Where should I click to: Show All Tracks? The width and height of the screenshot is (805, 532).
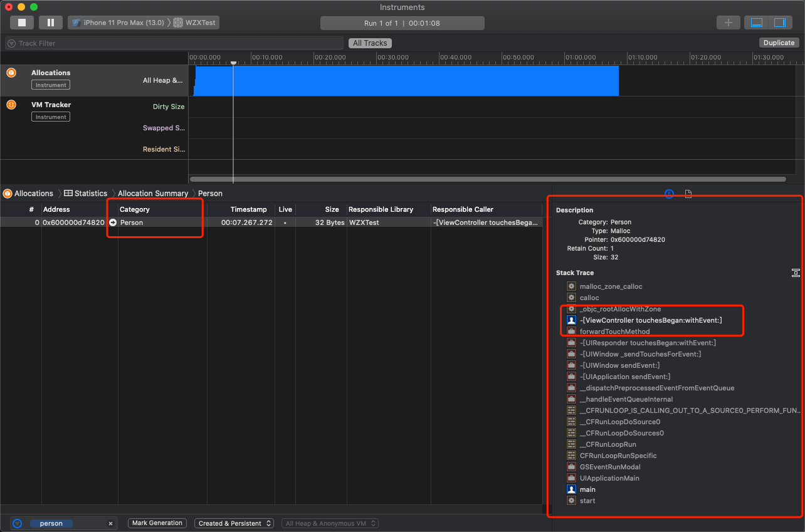coord(370,43)
